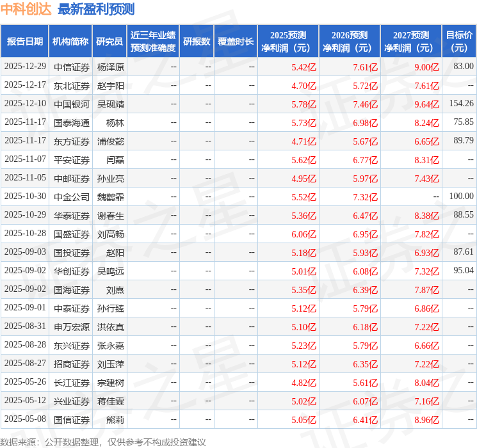477x448 pixels.
Task: Select target price 88.55
Action: (x=464, y=215)
